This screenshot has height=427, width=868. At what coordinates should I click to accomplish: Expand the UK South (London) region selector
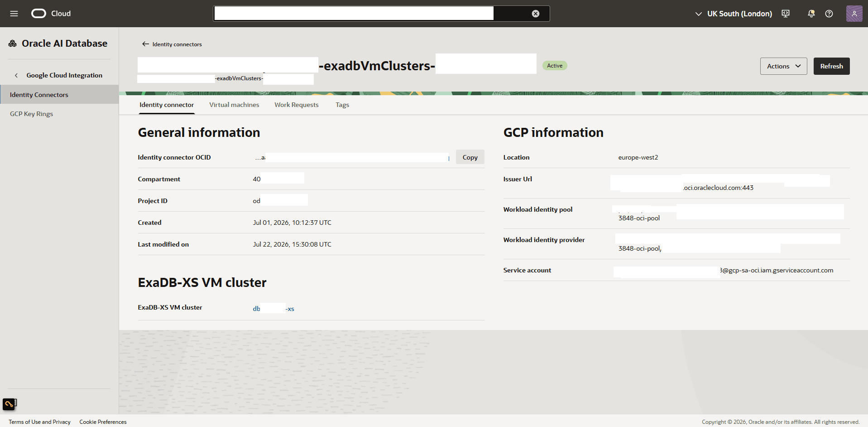tap(734, 14)
